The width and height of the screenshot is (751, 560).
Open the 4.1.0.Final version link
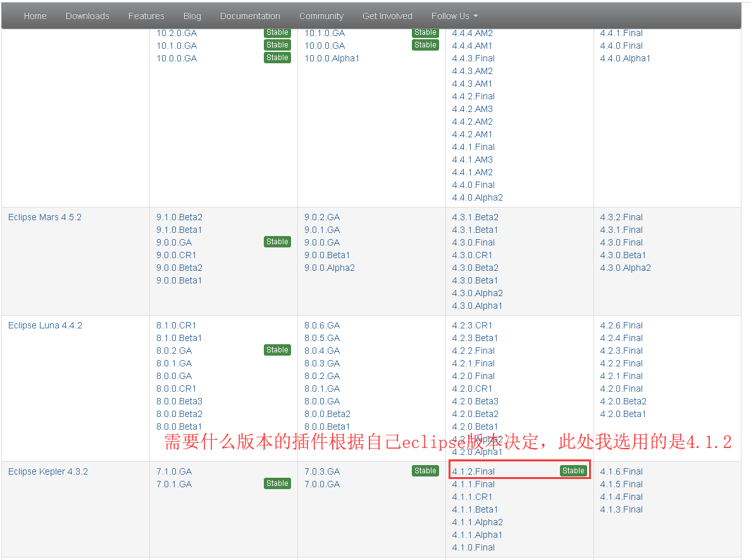click(x=473, y=547)
